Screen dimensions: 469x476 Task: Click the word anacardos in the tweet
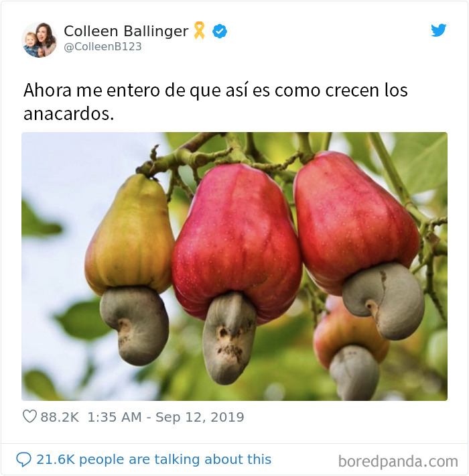click(67, 114)
